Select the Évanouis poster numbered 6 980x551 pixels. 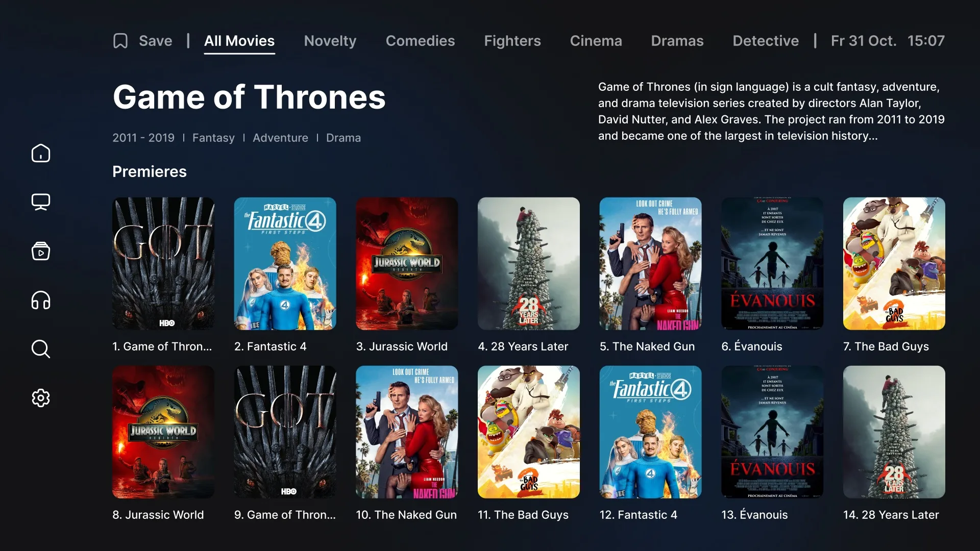pos(772,264)
